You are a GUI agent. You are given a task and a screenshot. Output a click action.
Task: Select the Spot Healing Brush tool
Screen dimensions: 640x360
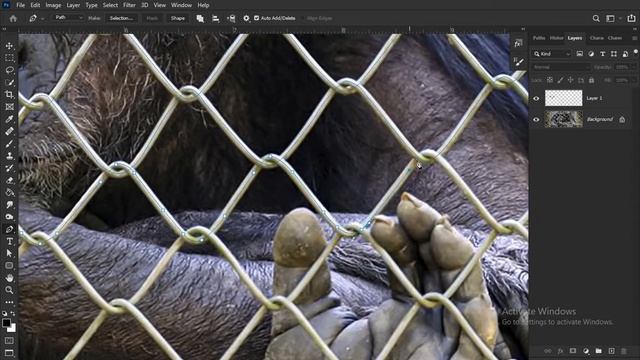click(x=9, y=131)
